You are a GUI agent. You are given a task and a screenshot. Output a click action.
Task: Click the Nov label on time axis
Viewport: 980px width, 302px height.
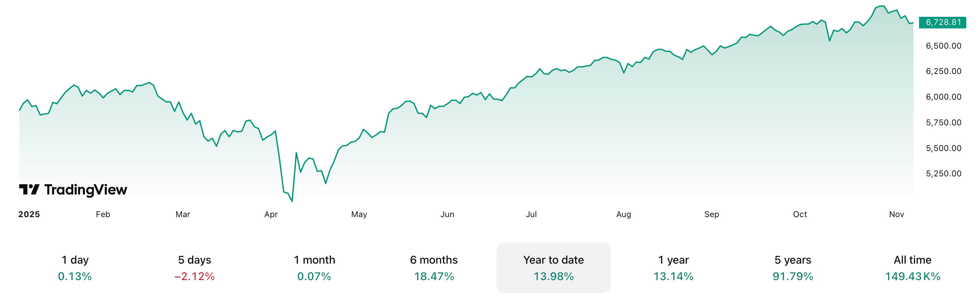pyautogui.click(x=896, y=214)
